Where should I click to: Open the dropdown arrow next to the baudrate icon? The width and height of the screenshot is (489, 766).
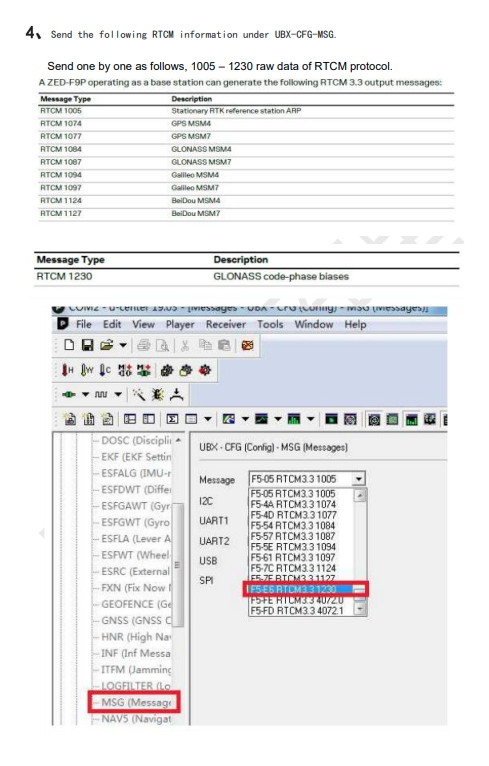pyautogui.click(x=118, y=394)
